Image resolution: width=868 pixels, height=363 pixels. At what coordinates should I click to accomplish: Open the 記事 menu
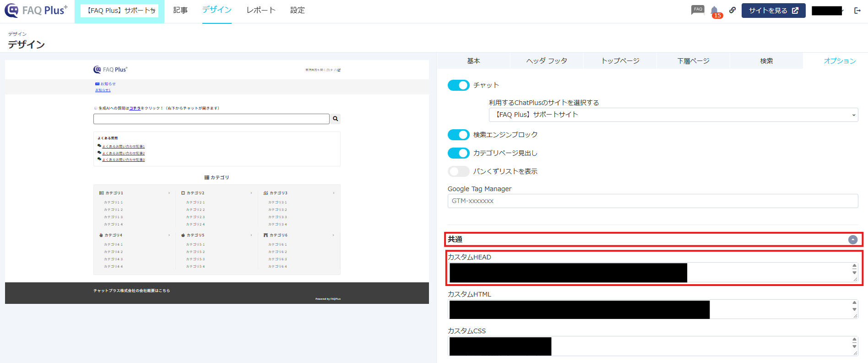(180, 10)
